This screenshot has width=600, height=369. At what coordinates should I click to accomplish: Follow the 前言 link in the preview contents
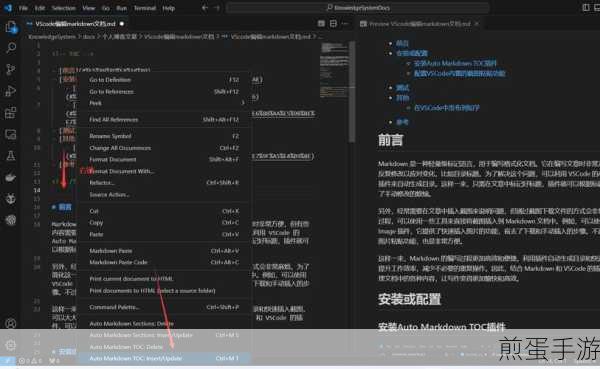[402, 43]
